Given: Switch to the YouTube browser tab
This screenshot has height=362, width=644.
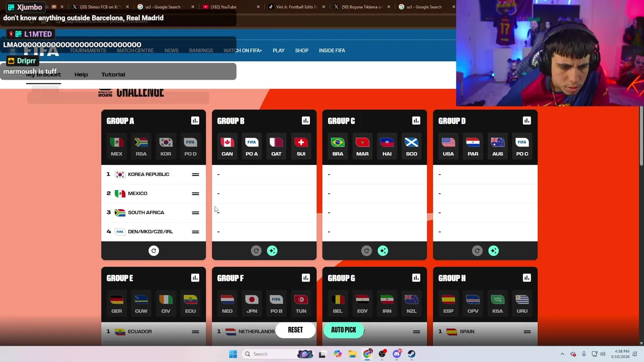Looking at the screenshot, I should (x=231, y=7).
